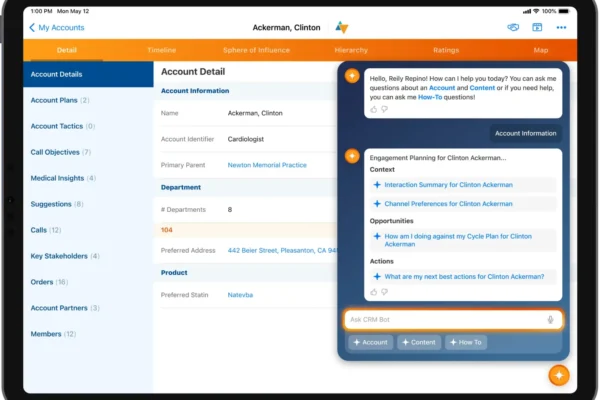Open Calls (12) in sidebar

tap(46, 230)
